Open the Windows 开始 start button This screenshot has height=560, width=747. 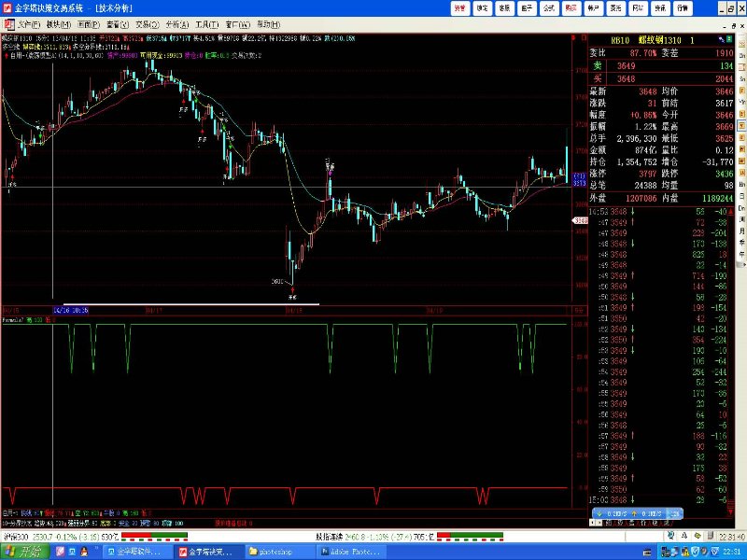(21, 552)
